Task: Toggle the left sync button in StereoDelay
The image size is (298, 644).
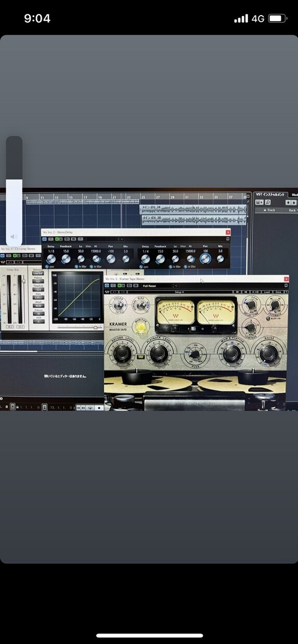Action: pyautogui.click(x=48, y=266)
